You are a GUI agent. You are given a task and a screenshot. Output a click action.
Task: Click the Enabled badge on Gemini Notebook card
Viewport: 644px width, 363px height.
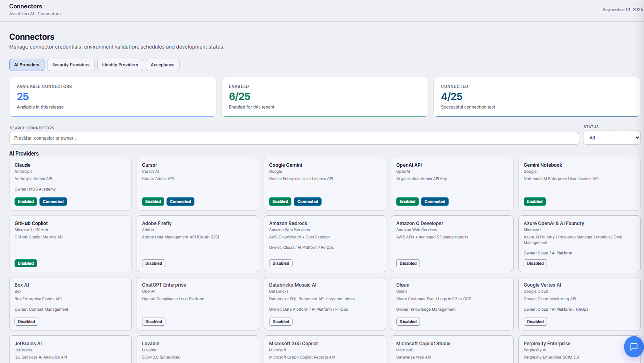[x=535, y=201]
